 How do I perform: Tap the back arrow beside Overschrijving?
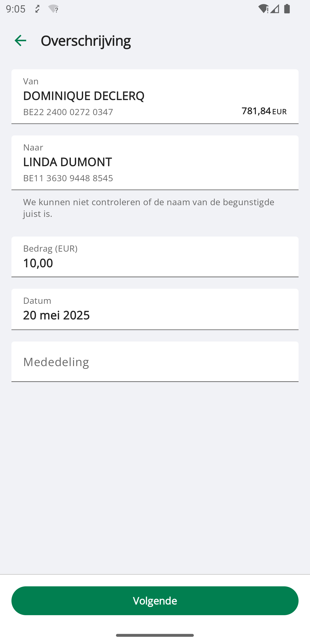click(x=21, y=40)
